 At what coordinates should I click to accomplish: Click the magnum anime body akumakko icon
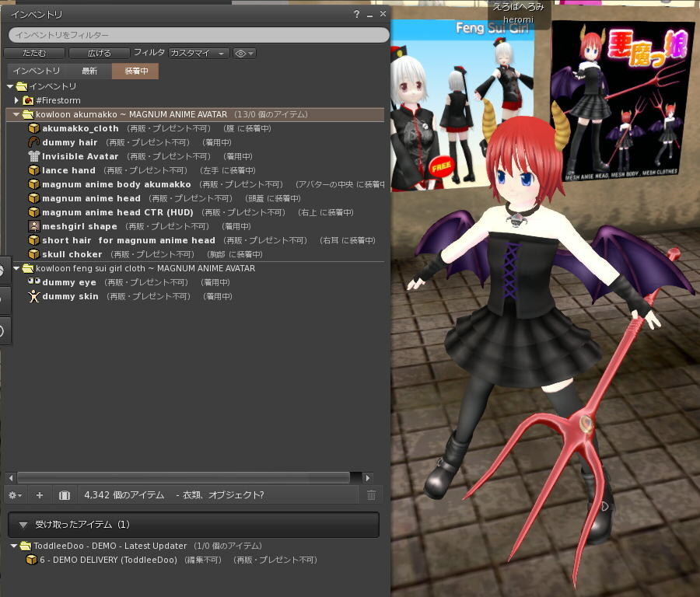[33, 184]
